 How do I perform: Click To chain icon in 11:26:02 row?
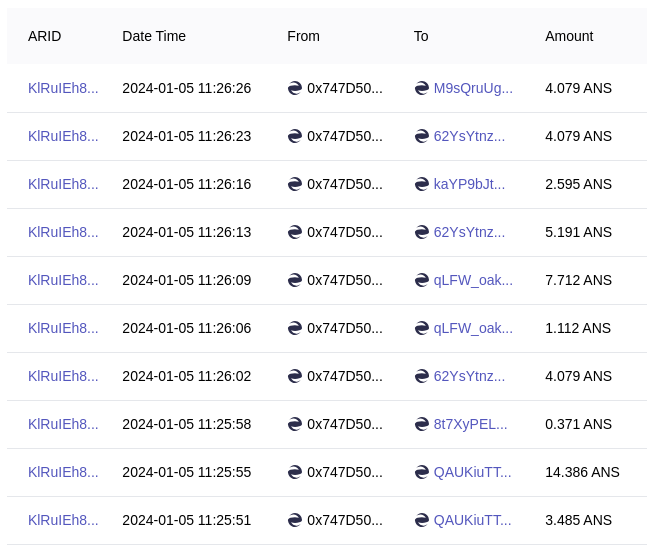(422, 376)
